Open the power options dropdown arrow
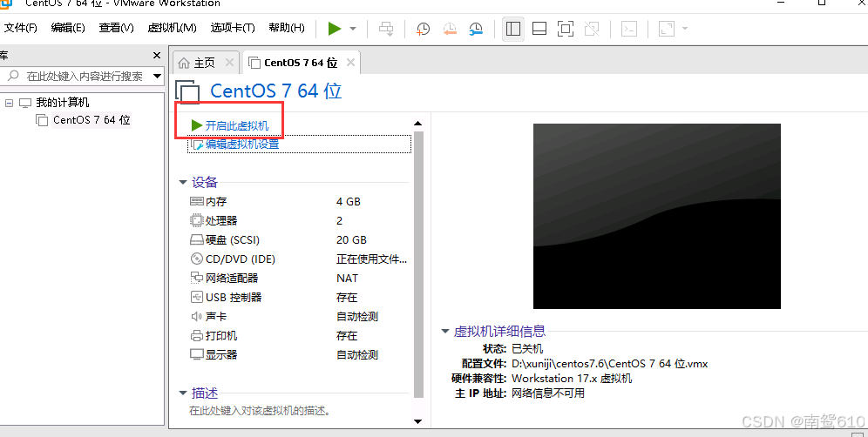 353,29
